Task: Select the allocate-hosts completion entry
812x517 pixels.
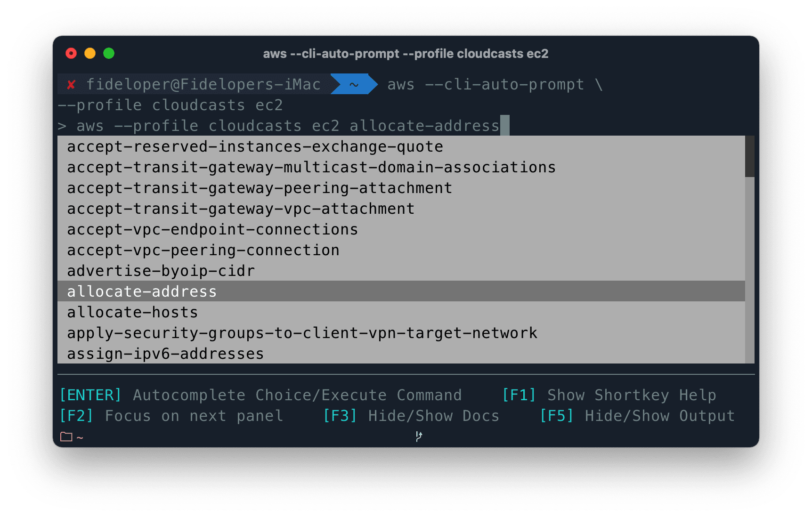Action: pyautogui.click(x=132, y=312)
